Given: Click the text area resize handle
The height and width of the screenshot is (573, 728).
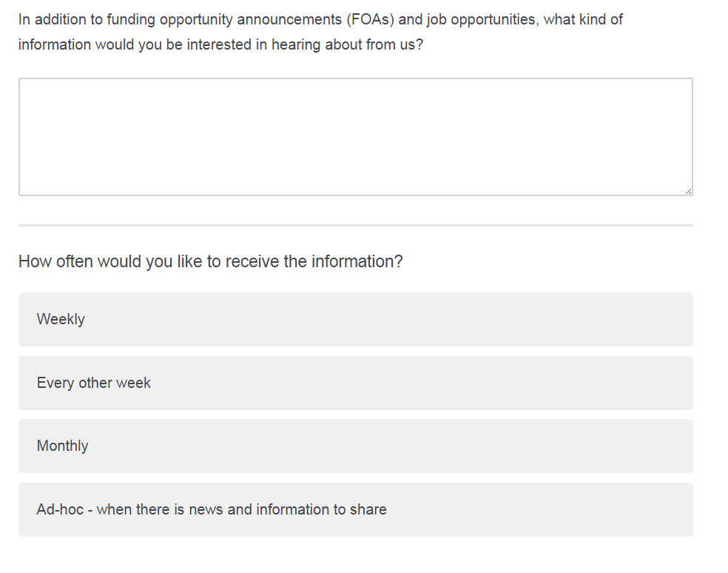Looking at the screenshot, I should pos(688,191).
